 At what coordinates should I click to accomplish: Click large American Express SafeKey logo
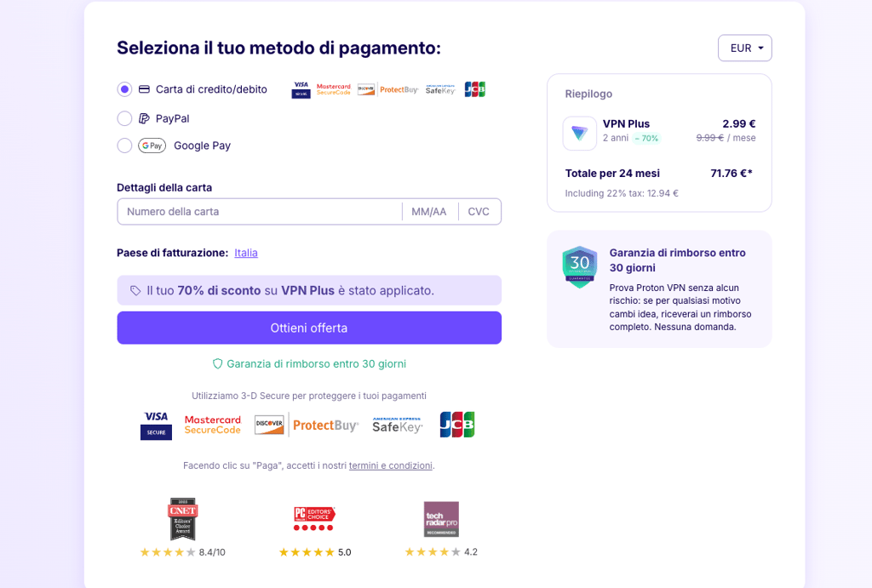(x=398, y=425)
